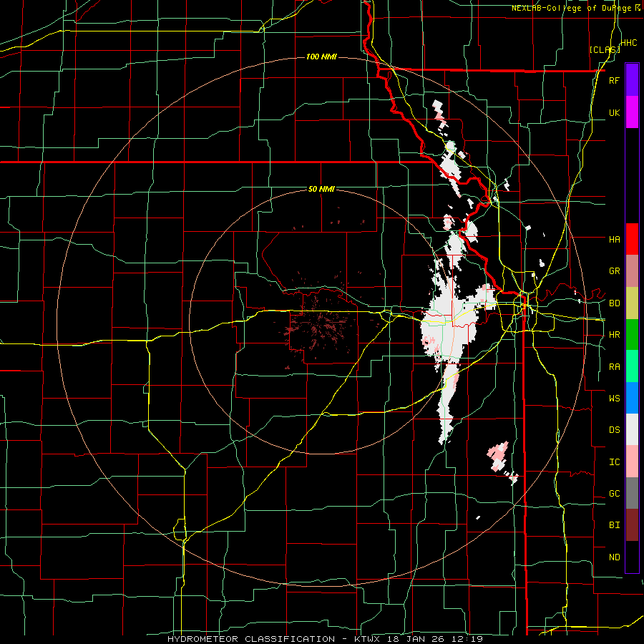Click the HA red legend swatch

632,239
